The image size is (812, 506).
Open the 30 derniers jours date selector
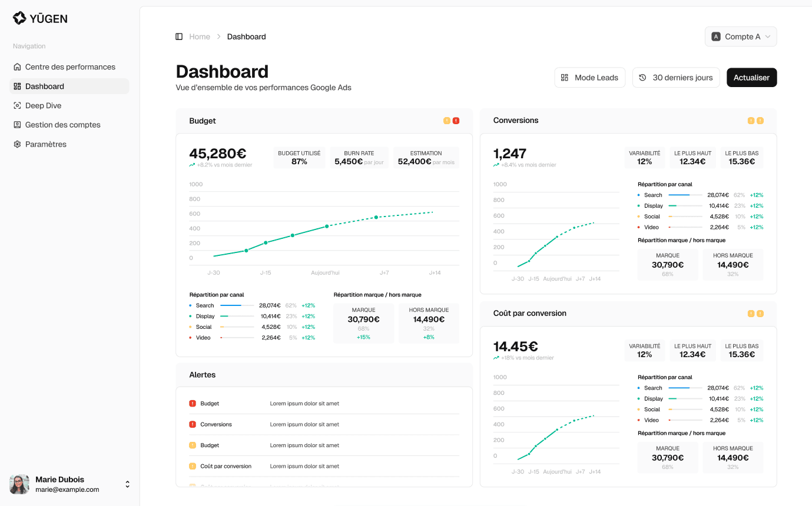tap(676, 77)
